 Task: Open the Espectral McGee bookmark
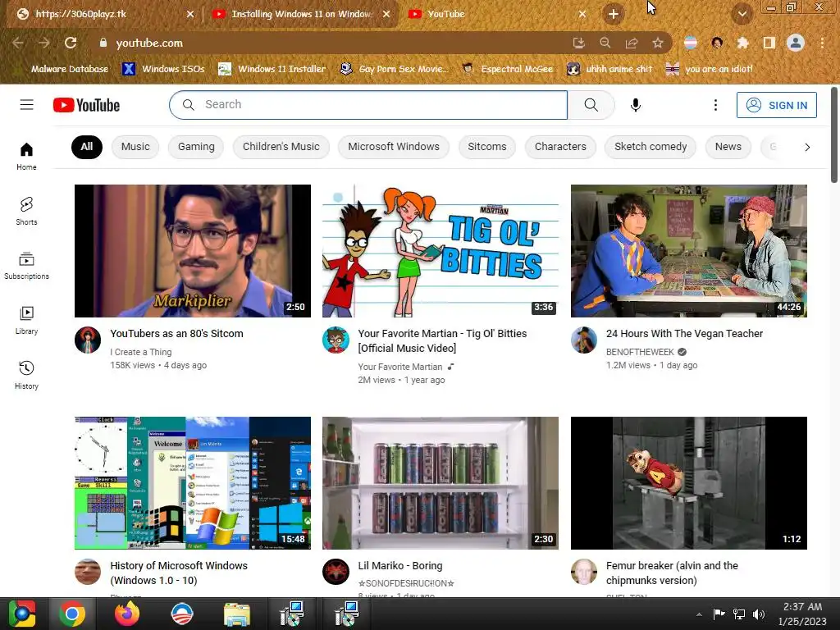[507, 69]
